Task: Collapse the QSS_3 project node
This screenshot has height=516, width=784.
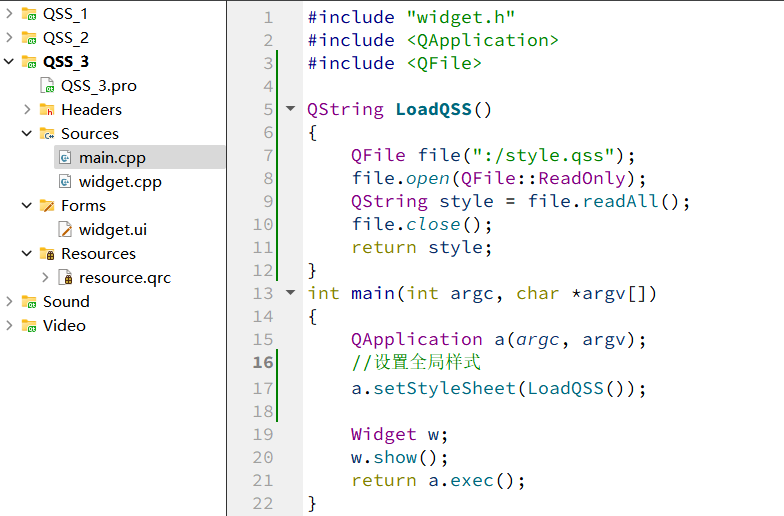Action: pyautogui.click(x=9, y=62)
